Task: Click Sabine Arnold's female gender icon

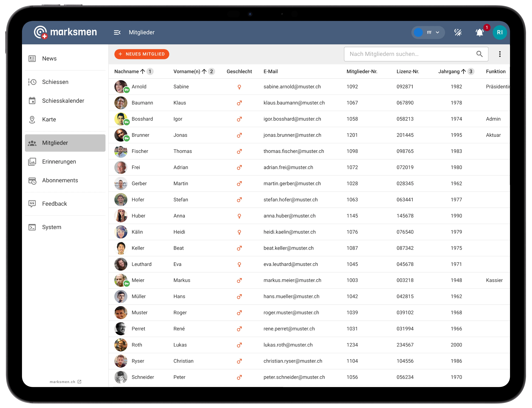Action: pos(239,87)
